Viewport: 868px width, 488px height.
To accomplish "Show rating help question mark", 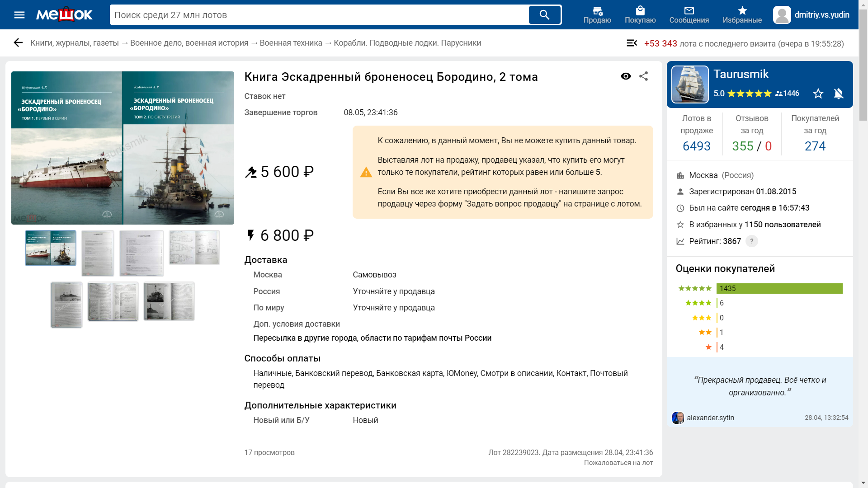I will click(x=752, y=241).
